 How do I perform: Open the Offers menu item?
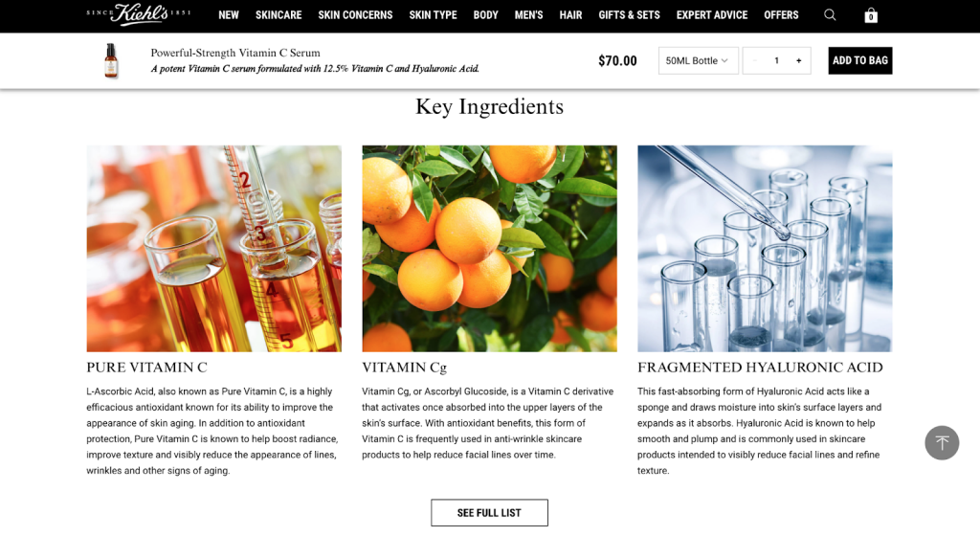[x=781, y=15]
